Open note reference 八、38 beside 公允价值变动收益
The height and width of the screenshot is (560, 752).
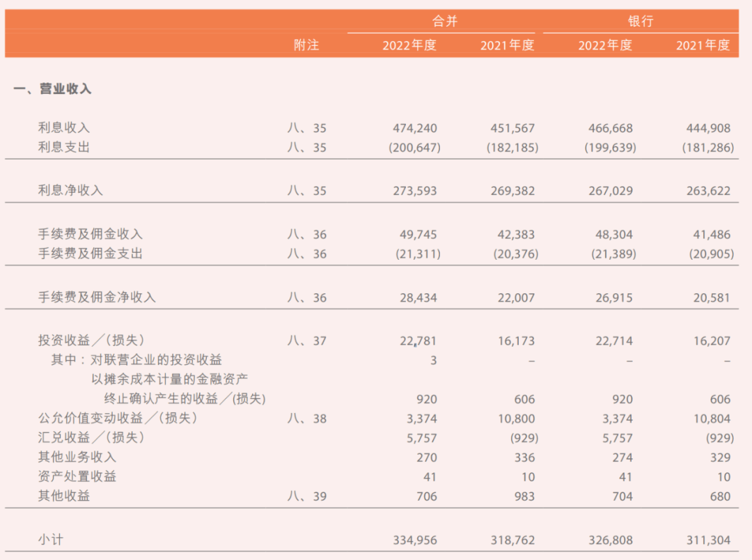308,419
